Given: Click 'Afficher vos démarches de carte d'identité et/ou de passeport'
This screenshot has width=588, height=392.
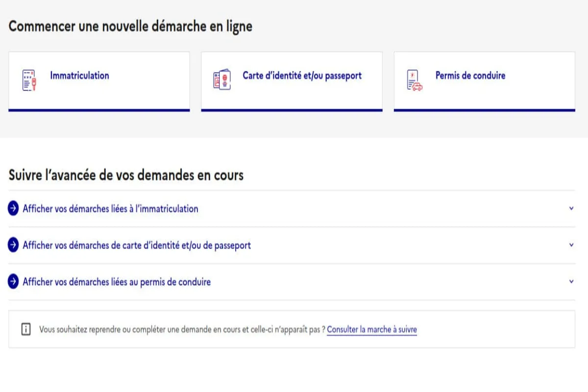Looking at the screenshot, I should click(136, 245).
